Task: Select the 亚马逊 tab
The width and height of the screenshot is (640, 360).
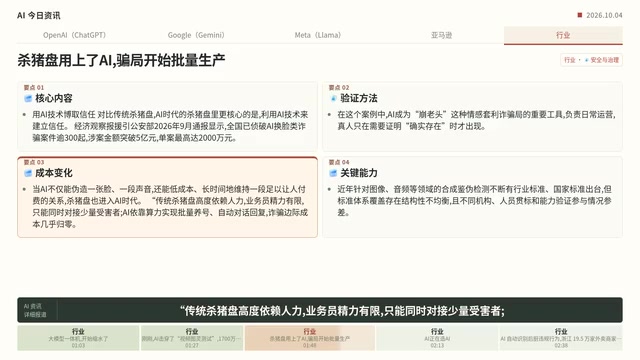Action: pos(441,35)
